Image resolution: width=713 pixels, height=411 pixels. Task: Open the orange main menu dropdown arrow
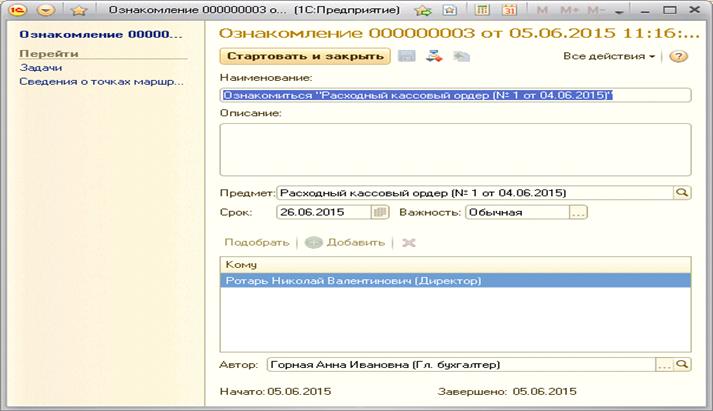coord(46,10)
